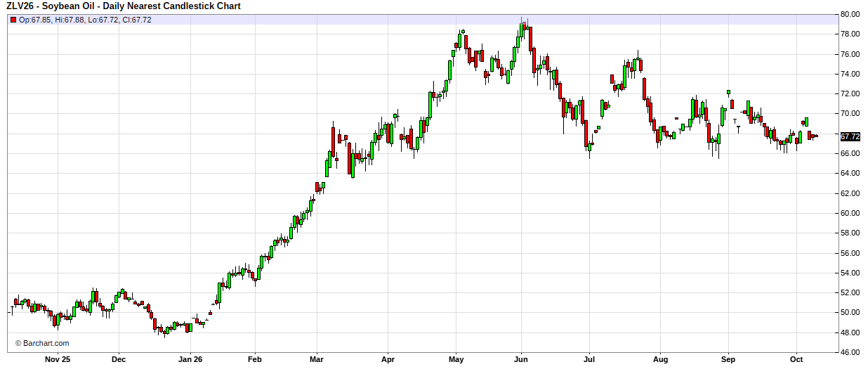The height and width of the screenshot is (381, 868).
Task: Click the May date axis label
Action: [x=456, y=359]
